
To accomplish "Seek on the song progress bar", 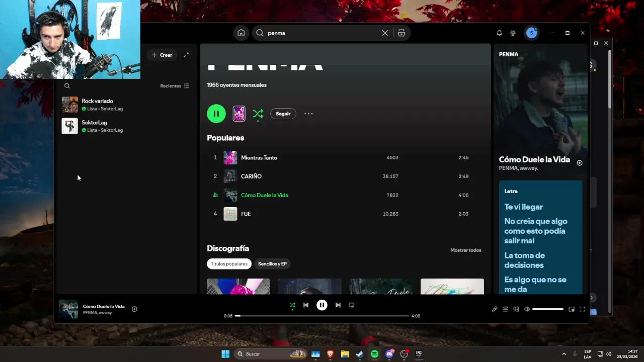I will coord(322,316).
